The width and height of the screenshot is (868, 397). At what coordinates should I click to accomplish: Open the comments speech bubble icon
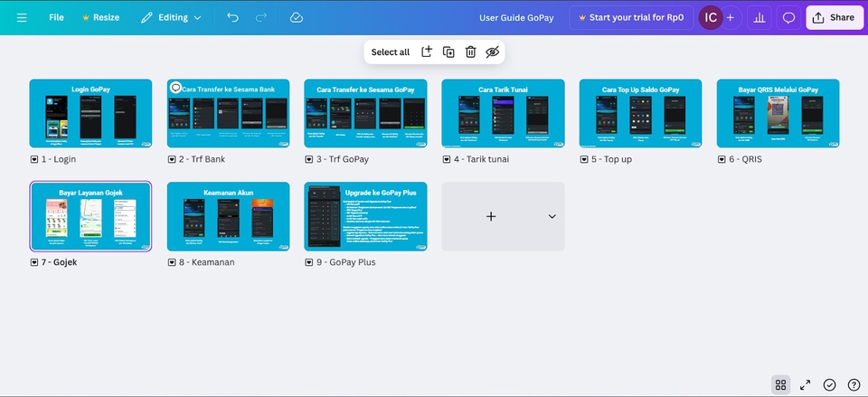[x=788, y=17]
